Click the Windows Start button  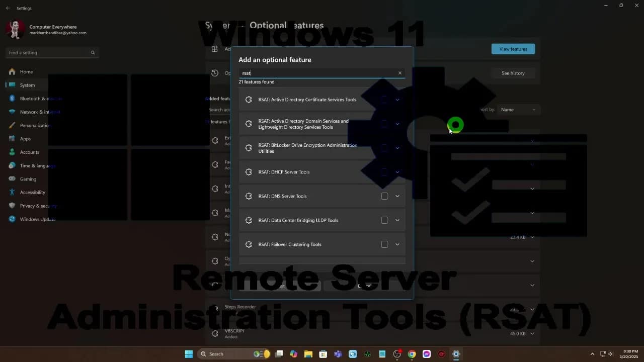[x=189, y=354]
